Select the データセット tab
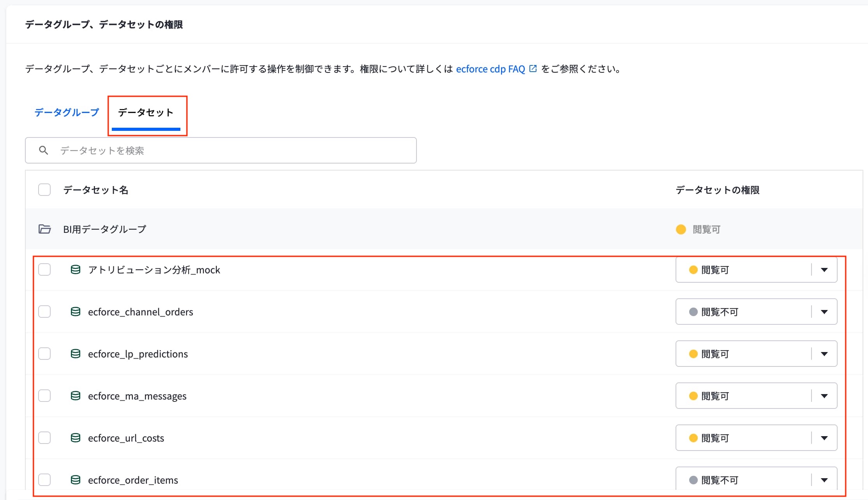 point(146,113)
